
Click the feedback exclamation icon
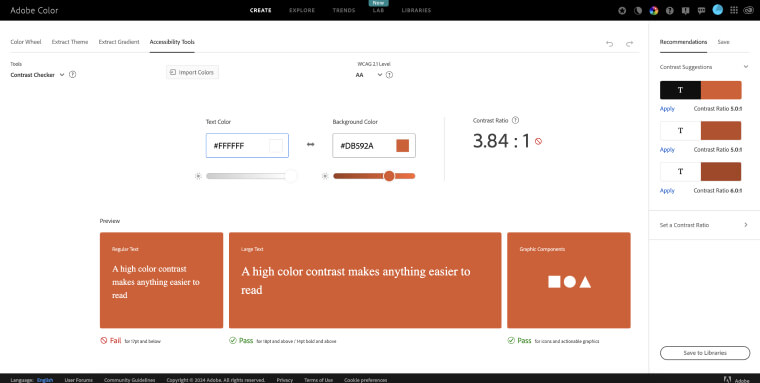[685, 10]
